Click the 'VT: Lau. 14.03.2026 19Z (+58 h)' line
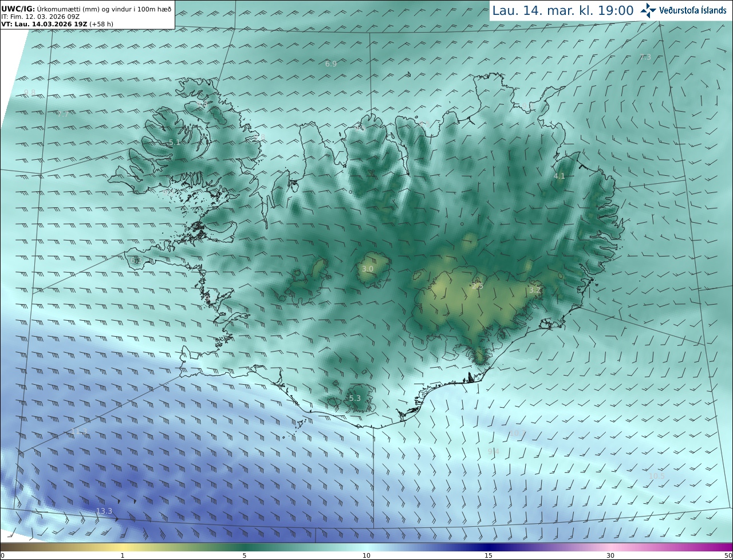 57,24
